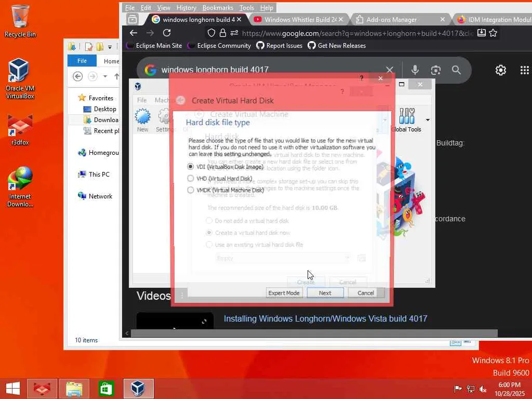Open browser Bookmarks menu
The image size is (532, 399).
point(218,7)
